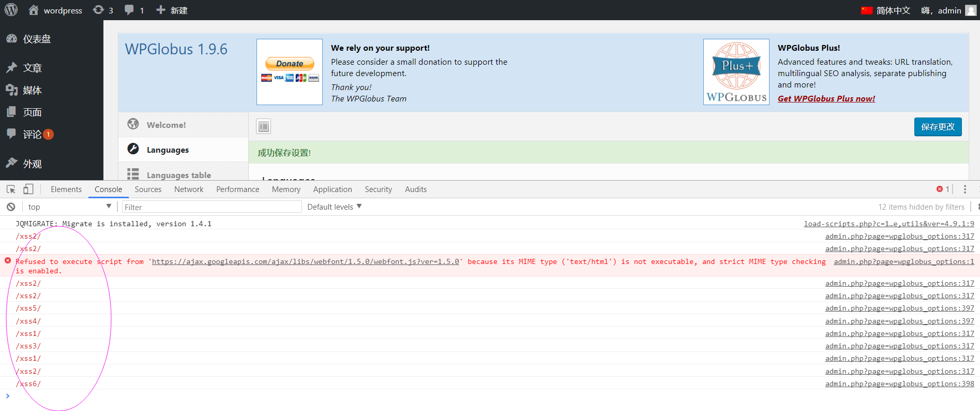Screen dimensions: 980x411
Task: Switch to the Security tab
Action: pyautogui.click(x=379, y=189)
